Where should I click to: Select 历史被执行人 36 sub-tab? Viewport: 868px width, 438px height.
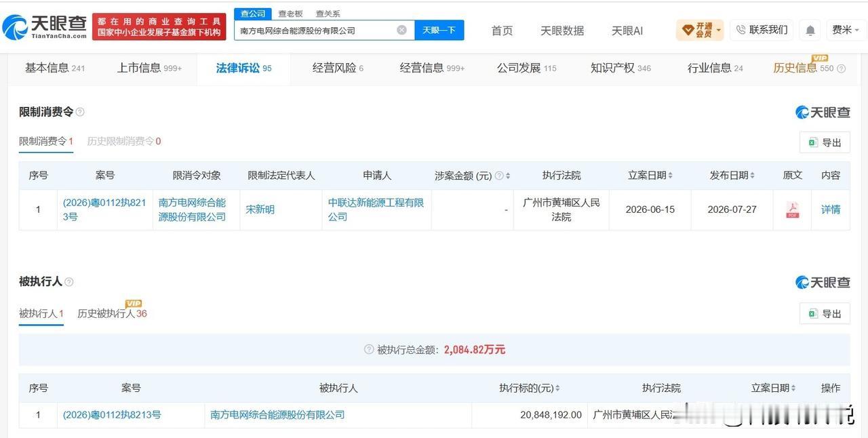(112, 313)
